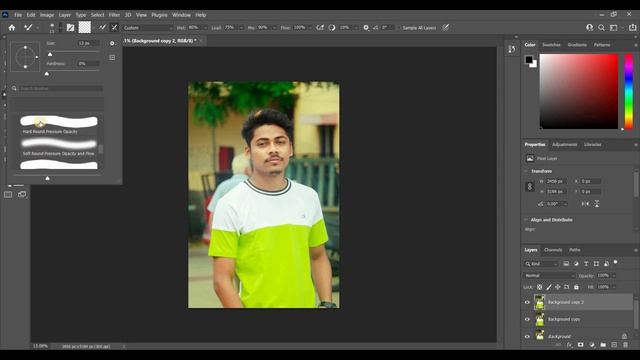Enable airbrush style build-up icon
The image size is (640, 360).
pos(320,28)
